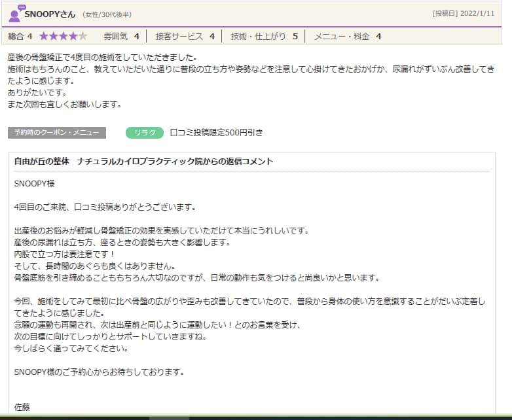
Task: Click the メニュー・料金 rating item
Action: tap(347, 37)
